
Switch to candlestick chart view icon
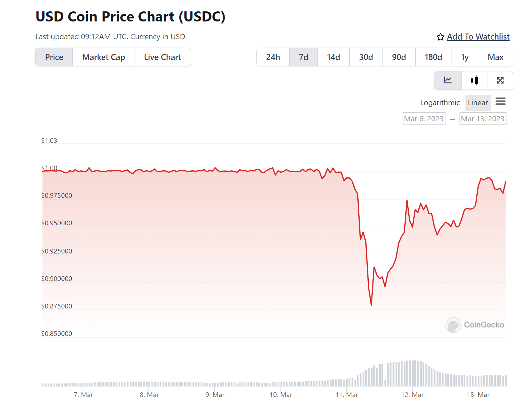(474, 80)
